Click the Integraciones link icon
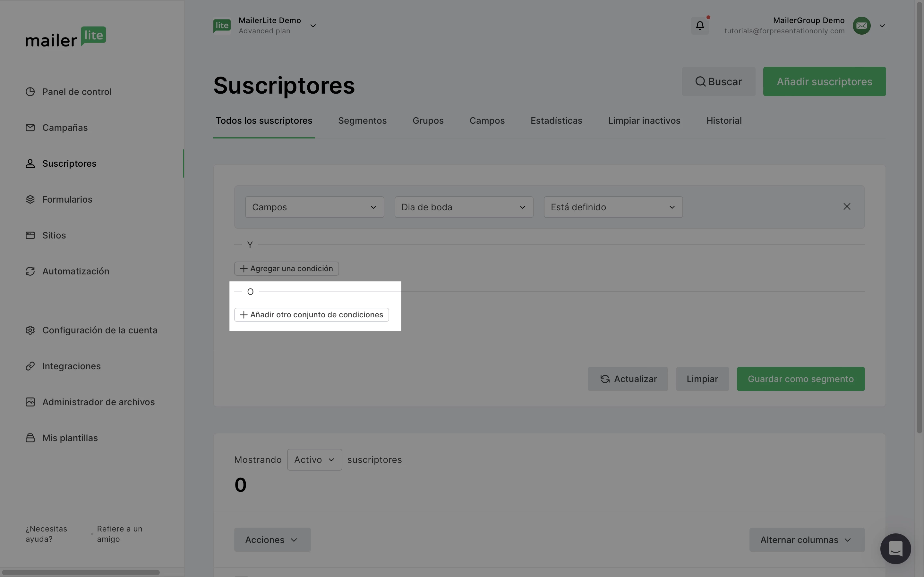Screen dimensions: 924x577 (x=30, y=366)
